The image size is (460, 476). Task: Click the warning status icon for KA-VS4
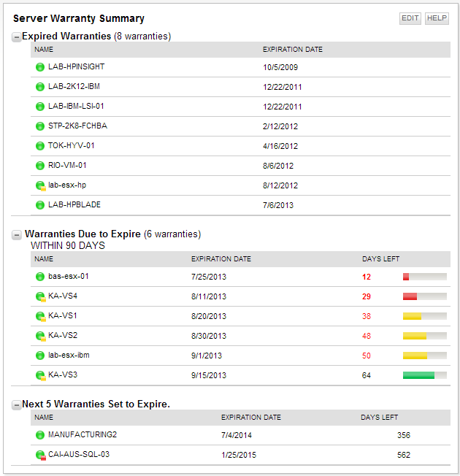(x=40, y=296)
